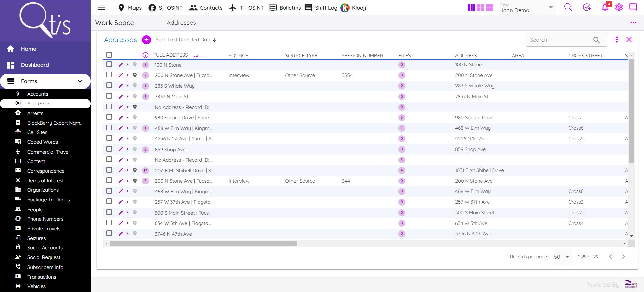
Task: Check the 859 Shop Ave row checkbox
Action: 109,149
